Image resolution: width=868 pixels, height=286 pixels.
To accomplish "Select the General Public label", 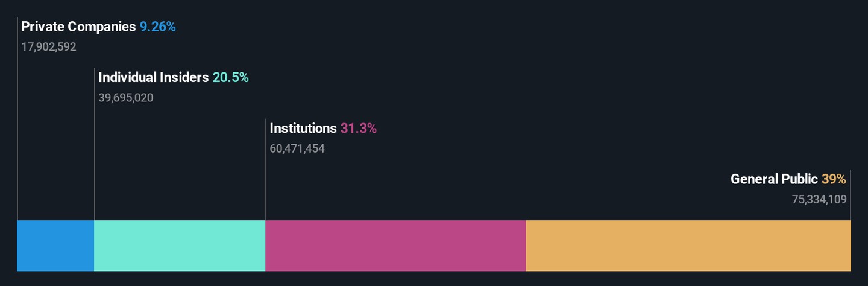I will [774, 179].
